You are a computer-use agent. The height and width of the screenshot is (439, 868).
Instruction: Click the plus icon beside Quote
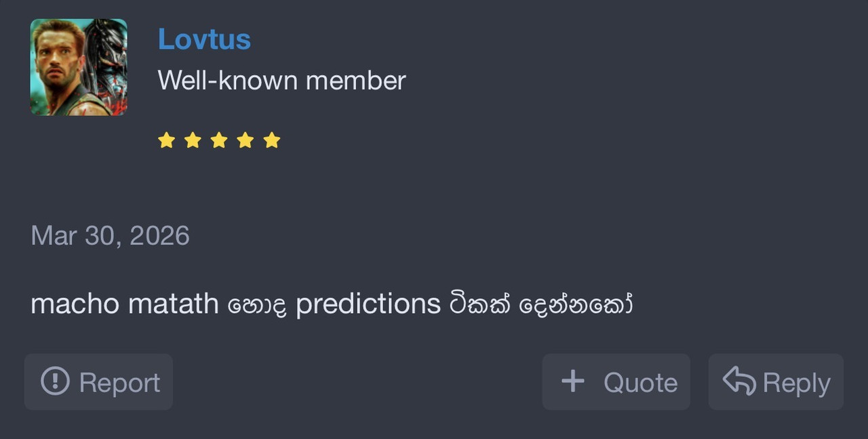pos(573,381)
